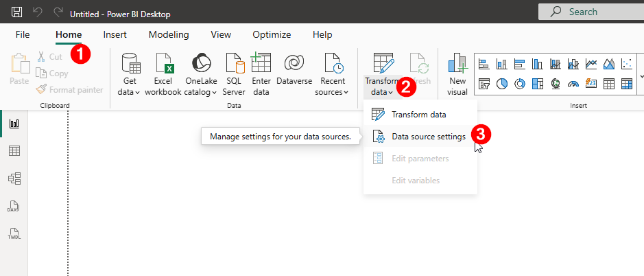Click Edit parameters menu item
Viewport: 644px width, 276px height.
(x=420, y=159)
